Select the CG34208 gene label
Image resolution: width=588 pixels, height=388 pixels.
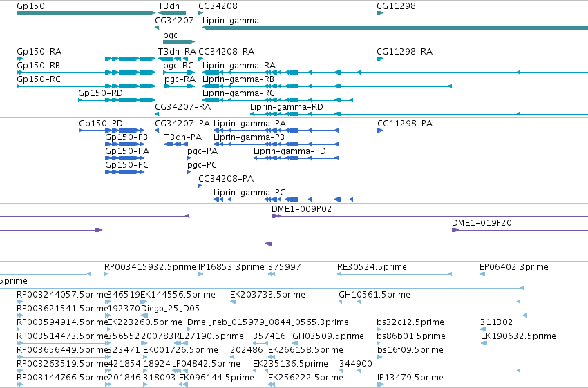tap(218, 6)
